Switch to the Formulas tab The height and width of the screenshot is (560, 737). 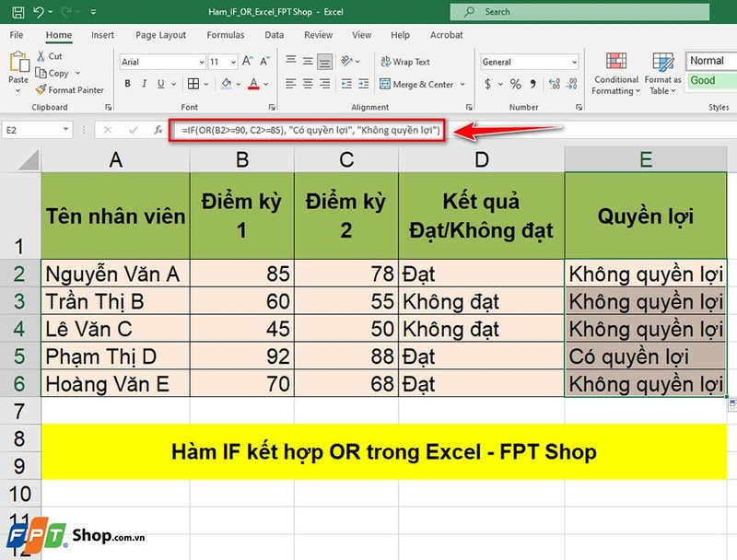[226, 35]
